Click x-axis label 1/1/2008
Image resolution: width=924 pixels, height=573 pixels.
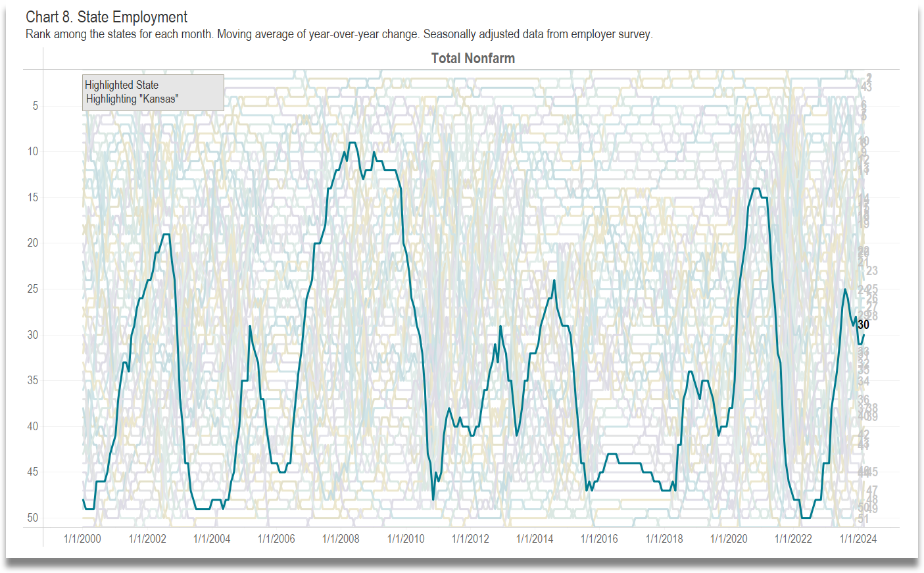(341, 539)
